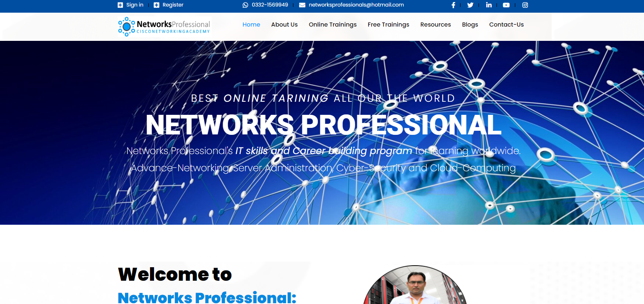Open the Twitter social icon
The width and height of the screenshot is (644, 304).
pos(470,5)
